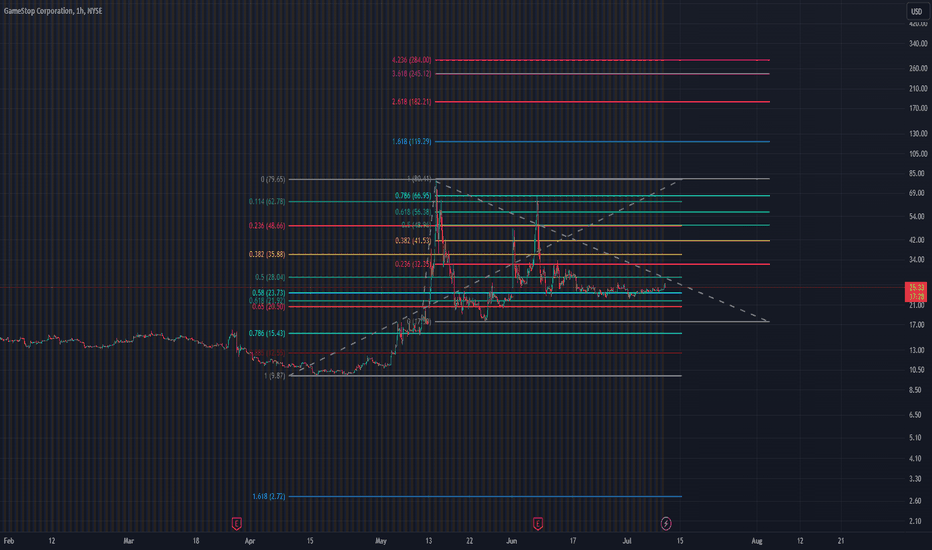This screenshot has width=932, height=550.
Task: Click the 170.00 price axis label
Action: tap(918, 108)
